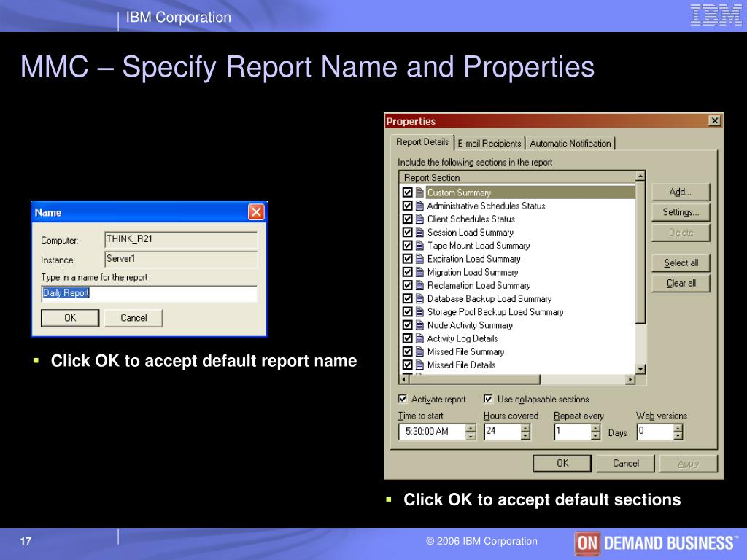Click the document icon beside Database Backup Load Summary
The width and height of the screenshot is (747, 560).
pos(419,298)
